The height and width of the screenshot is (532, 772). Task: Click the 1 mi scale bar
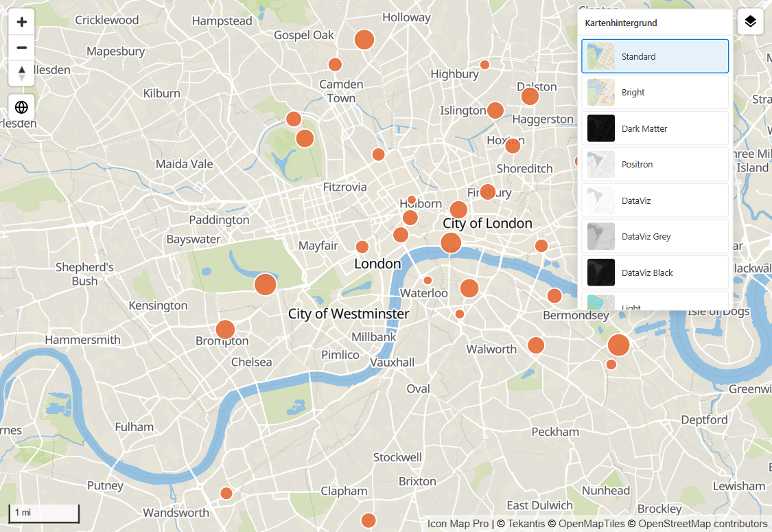coord(44,513)
